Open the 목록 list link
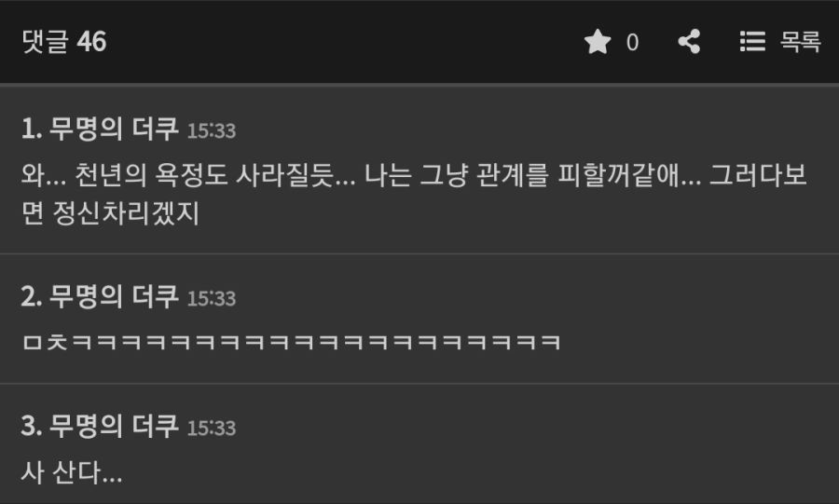The image size is (839, 504). coord(800,42)
